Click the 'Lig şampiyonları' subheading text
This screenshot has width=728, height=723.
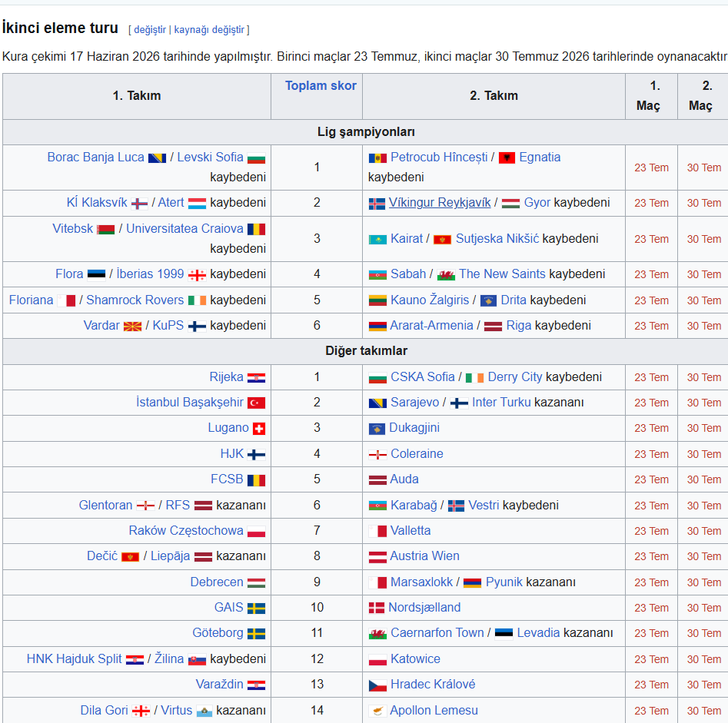click(x=366, y=132)
